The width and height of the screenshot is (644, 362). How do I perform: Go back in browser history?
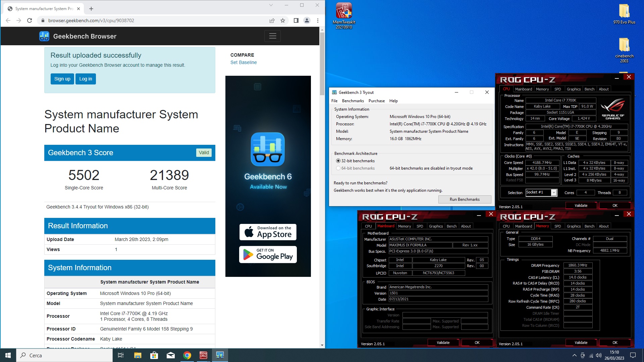[8, 20]
